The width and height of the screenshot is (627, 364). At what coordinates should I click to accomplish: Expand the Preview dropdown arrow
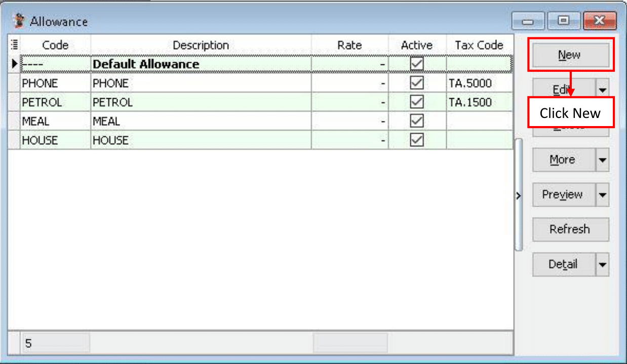tap(602, 195)
